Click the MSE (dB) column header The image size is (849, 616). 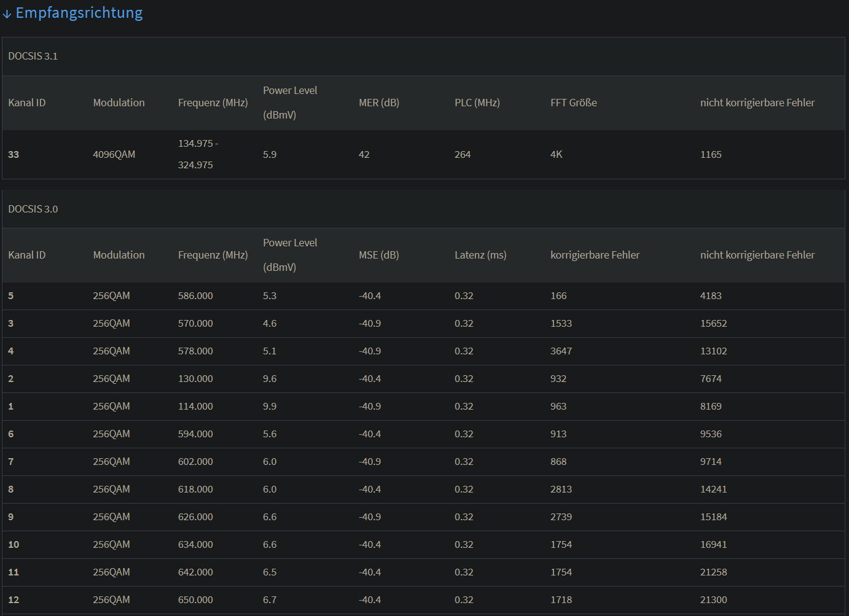pos(379,255)
